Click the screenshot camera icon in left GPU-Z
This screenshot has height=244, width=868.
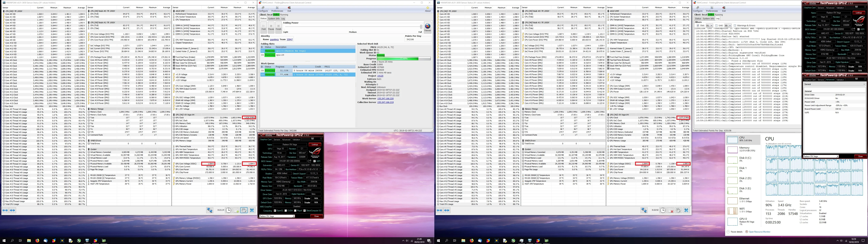[313, 139]
